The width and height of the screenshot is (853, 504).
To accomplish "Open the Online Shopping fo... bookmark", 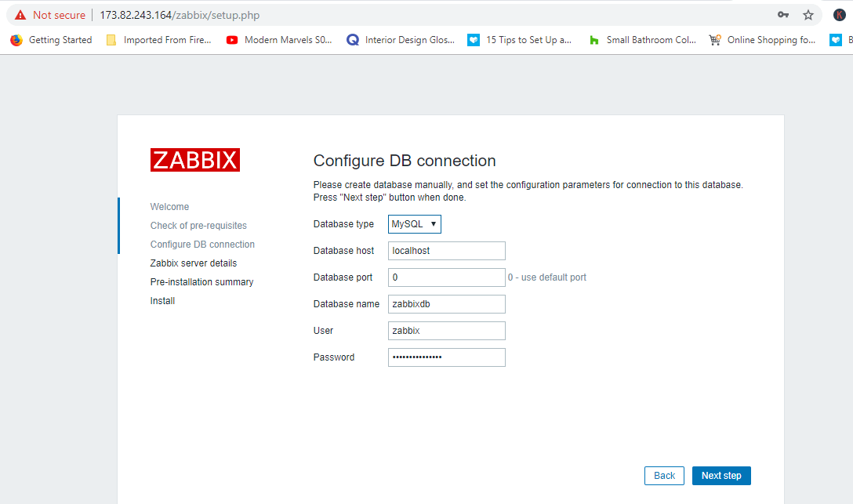I will [x=762, y=40].
